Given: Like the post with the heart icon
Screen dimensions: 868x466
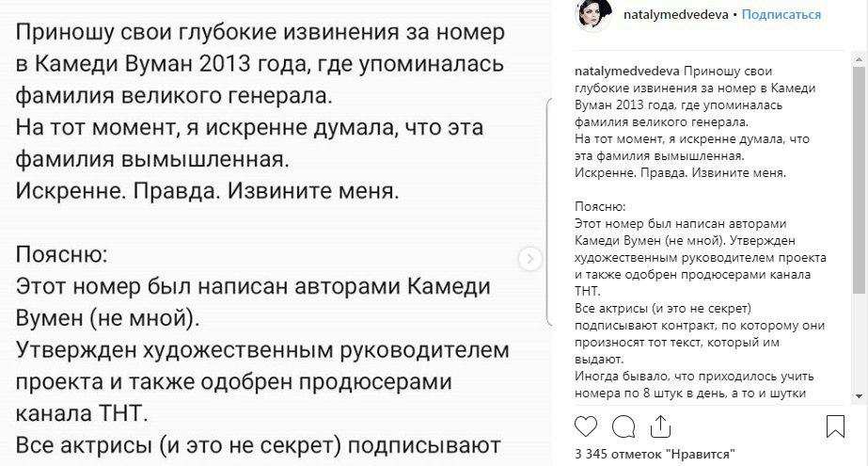Looking at the screenshot, I should 583,427.
